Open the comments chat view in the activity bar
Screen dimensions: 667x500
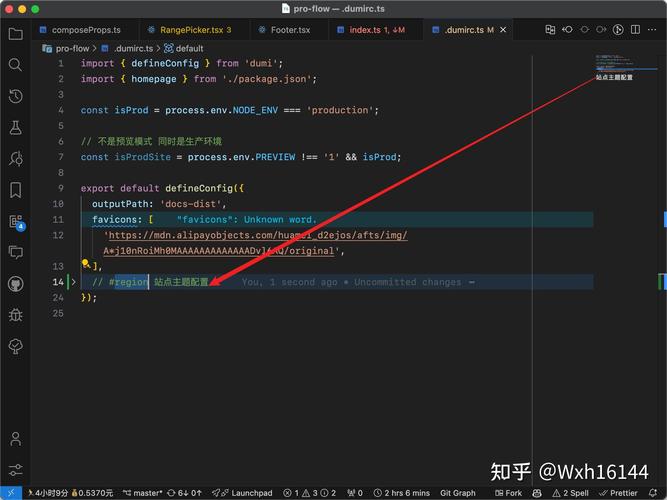15,253
